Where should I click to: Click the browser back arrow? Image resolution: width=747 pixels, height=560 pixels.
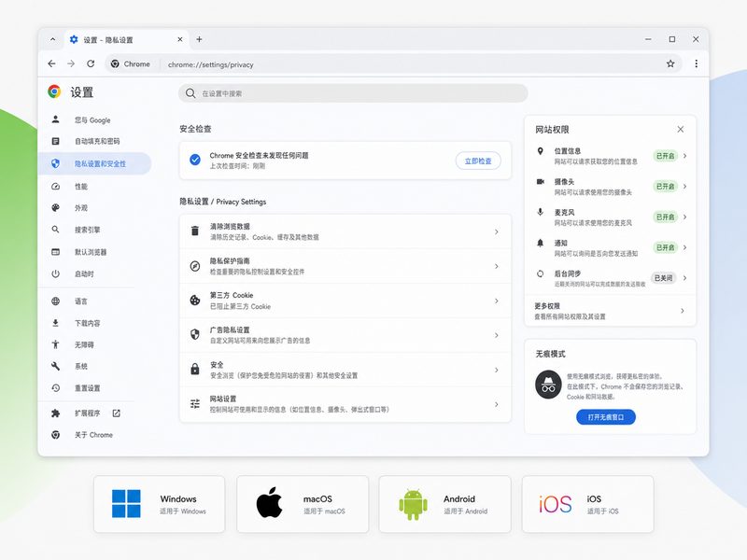point(52,63)
